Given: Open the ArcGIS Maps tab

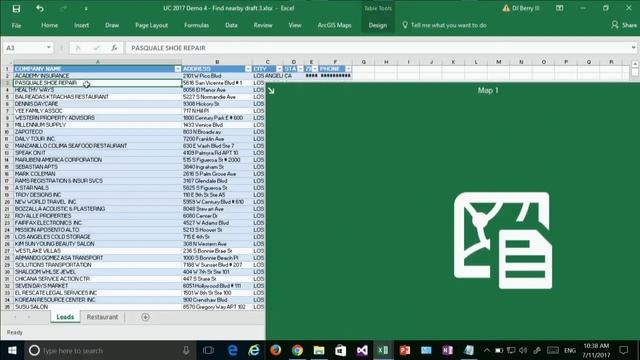Looking at the screenshot, I should click(x=334, y=25).
